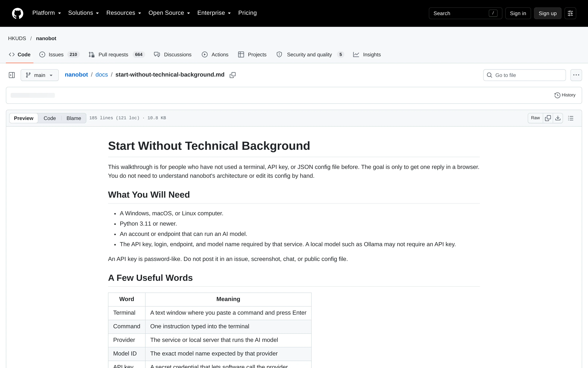
Task: Expand the Solutions menu
Action: 83,13
